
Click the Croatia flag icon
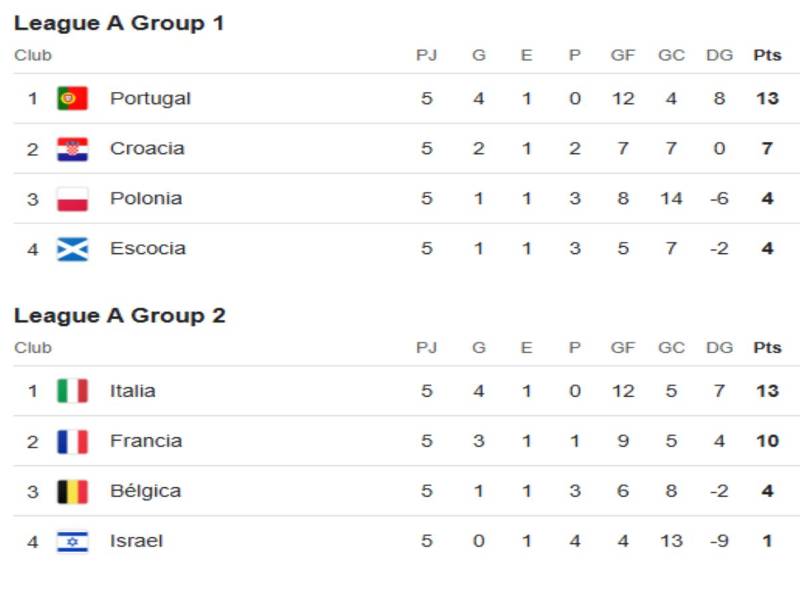click(72, 149)
